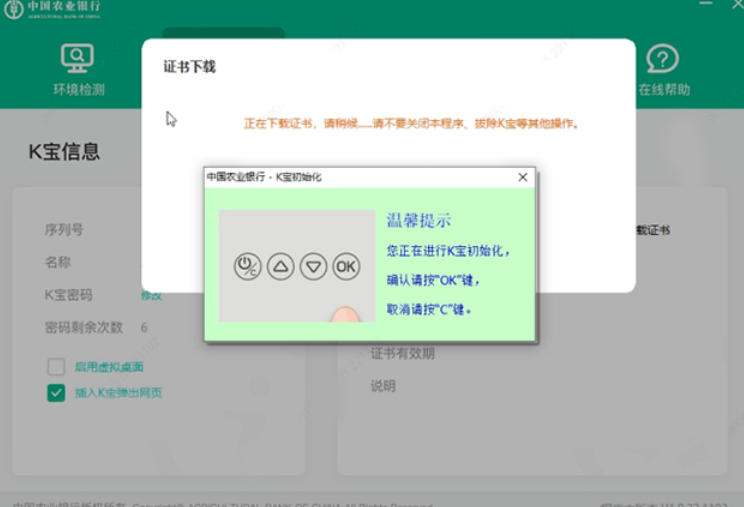The width and height of the screenshot is (744, 507).
Task: Click the Agricultural Bank of China logo
Action: coord(52,9)
